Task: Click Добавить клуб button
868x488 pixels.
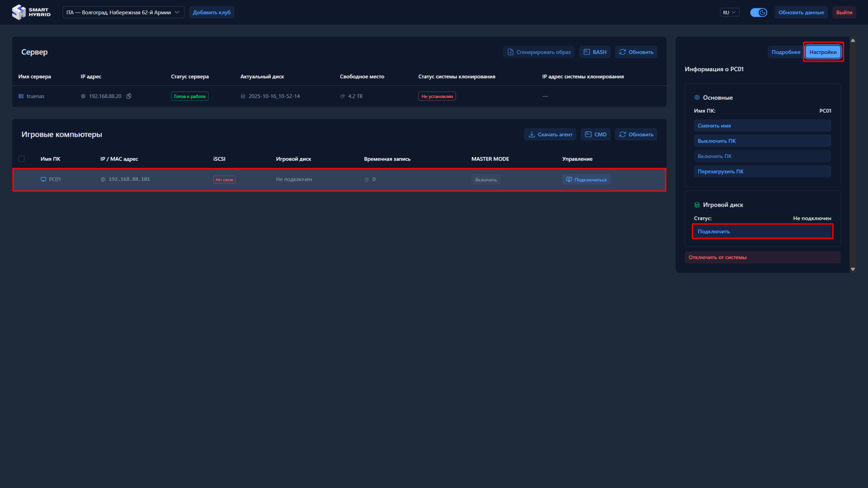Action: coord(212,12)
